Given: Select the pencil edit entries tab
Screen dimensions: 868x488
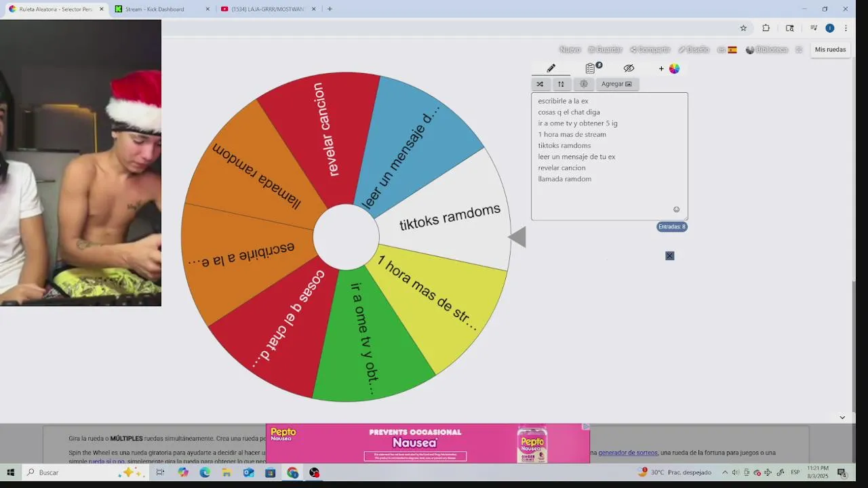Looking at the screenshot, I should click(551, 68).
